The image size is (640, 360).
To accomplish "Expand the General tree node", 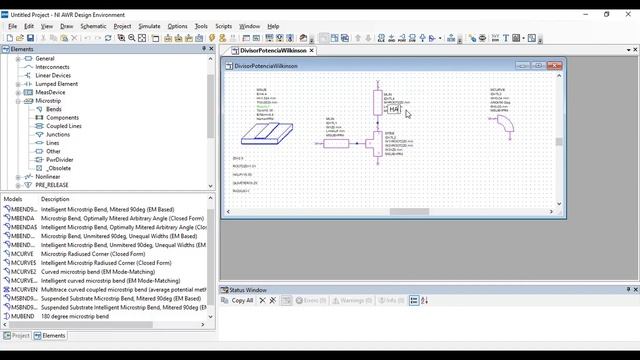I will [x=18, y=59].
